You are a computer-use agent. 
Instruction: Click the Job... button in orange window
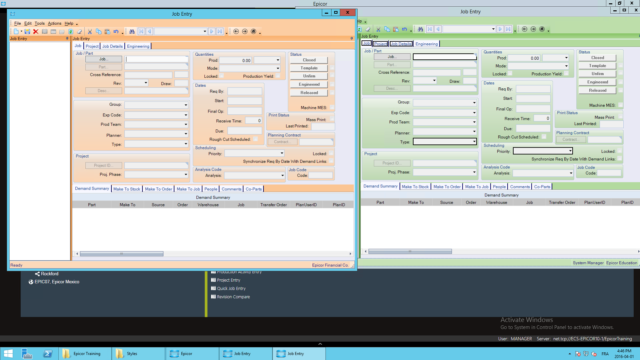pos(103,59)
